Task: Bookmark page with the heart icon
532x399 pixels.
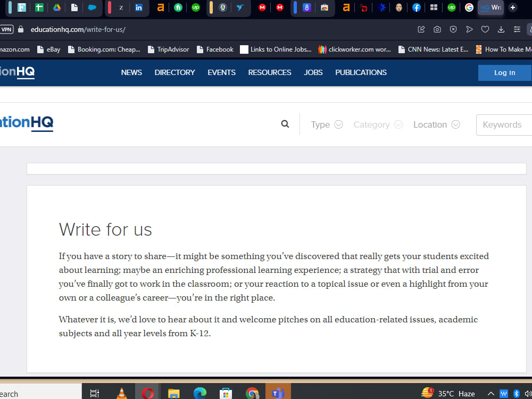Action: (485, 29)
